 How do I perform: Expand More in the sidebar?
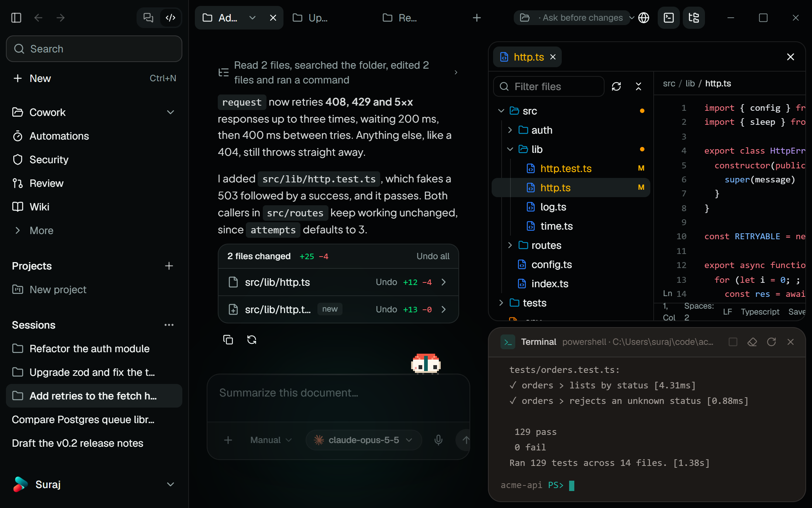pyautogui.click(x=94, y=230)
